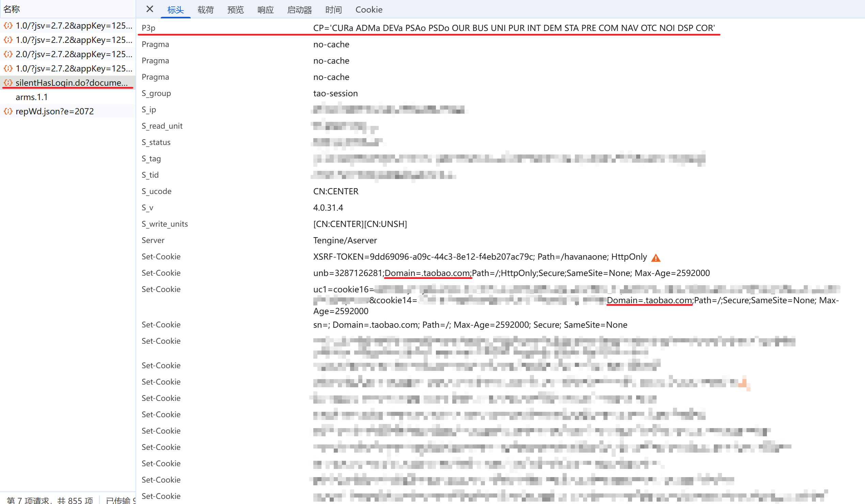The height and width of the screenshot is (504, 865).
Task: Click the 名称 column header
Action: point(12,9)
